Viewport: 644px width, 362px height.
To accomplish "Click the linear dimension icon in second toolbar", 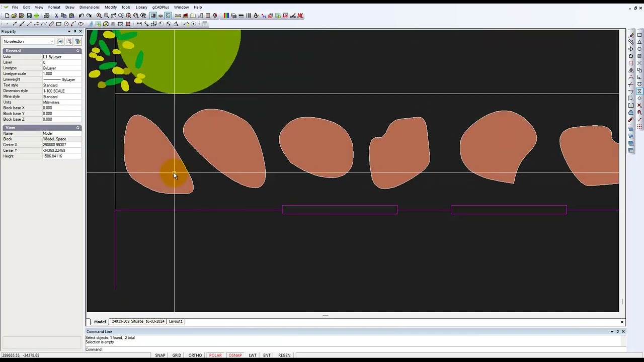I will [x=139, y=24].
